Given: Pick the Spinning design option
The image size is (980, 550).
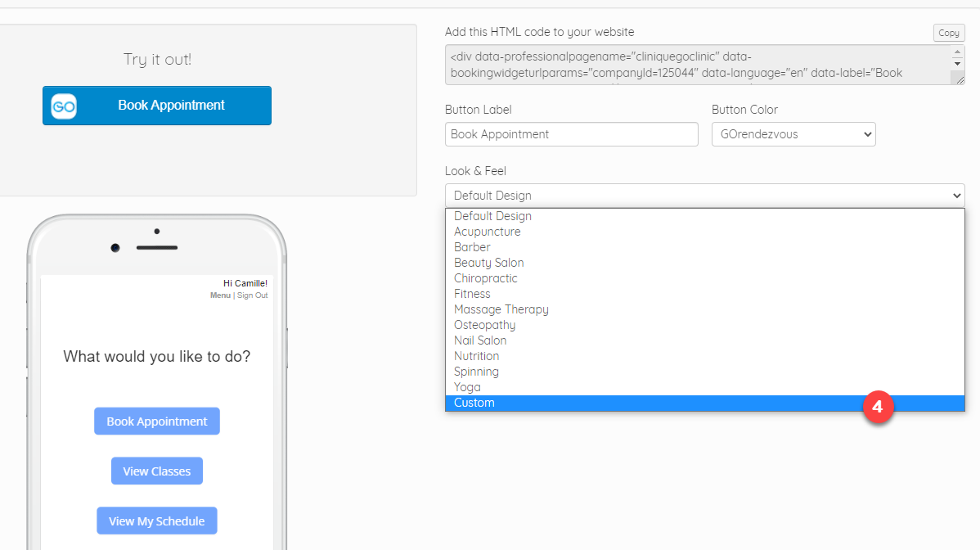Looking at the screenshot, I should click(704, 372).
